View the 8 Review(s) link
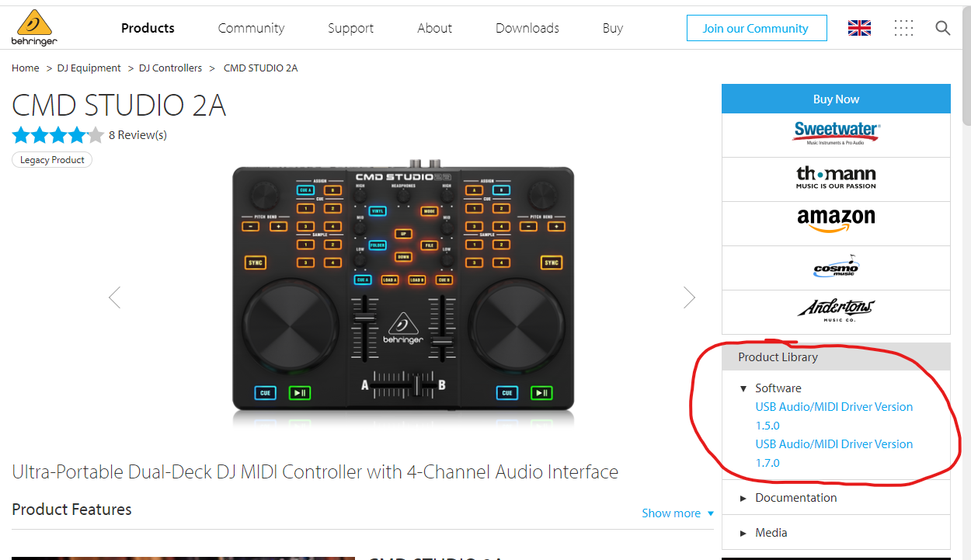 pyautogui.click(x=137, y=134)
